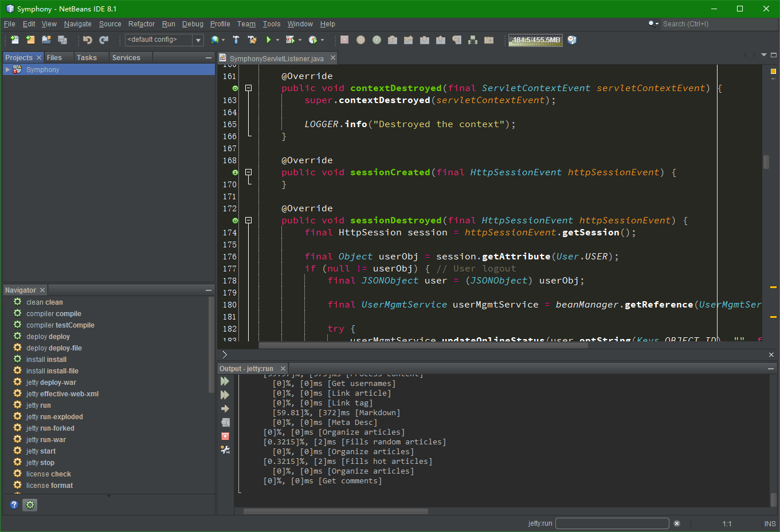Click the Undo arrow in the toolbar

point(87,40)
